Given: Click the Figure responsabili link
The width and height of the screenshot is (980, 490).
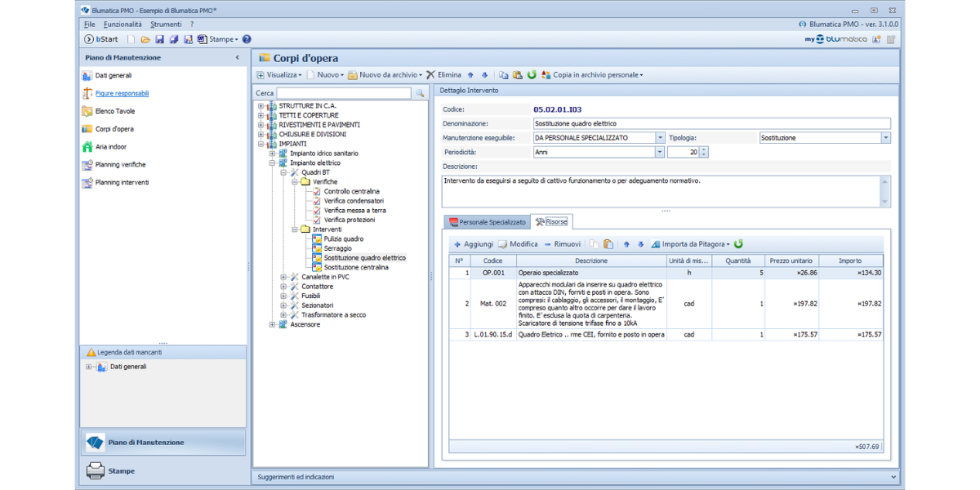Looking at the screenshot, I should pos(122,93).
